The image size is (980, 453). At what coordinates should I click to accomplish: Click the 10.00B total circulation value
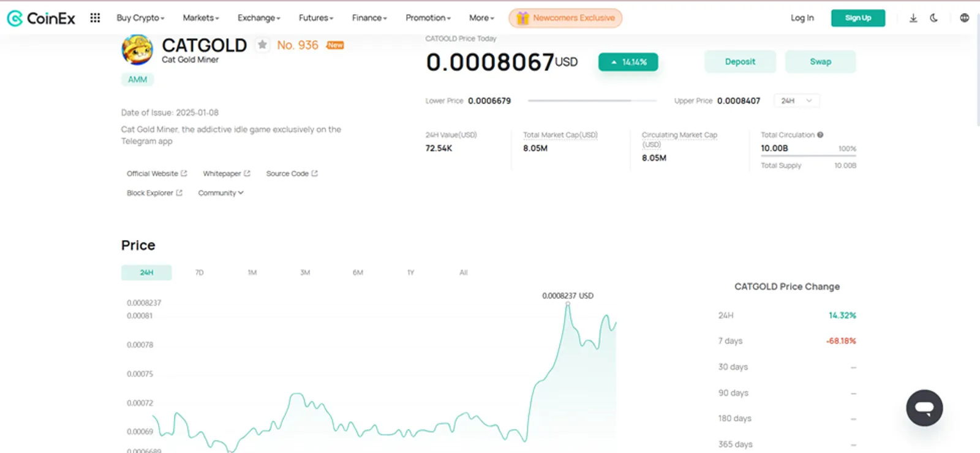774,148
